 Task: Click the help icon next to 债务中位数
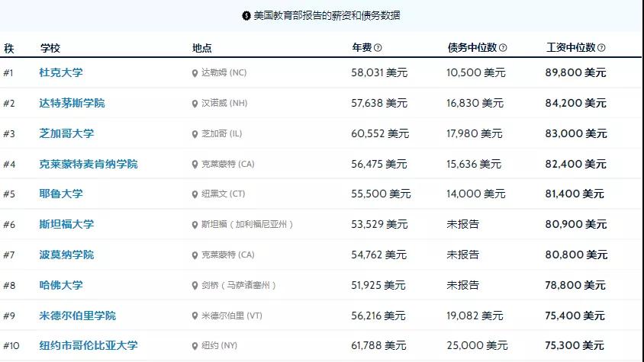(503, 47)
